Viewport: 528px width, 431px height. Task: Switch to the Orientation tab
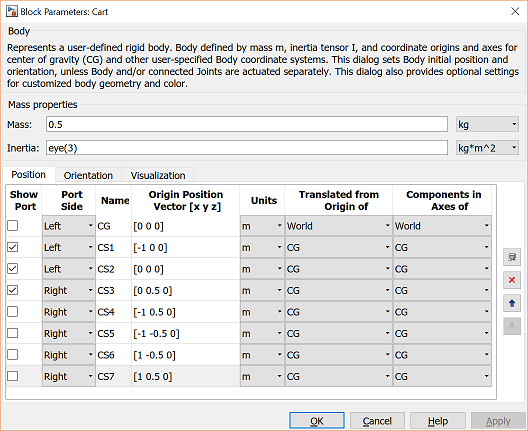tap(88, 175)
